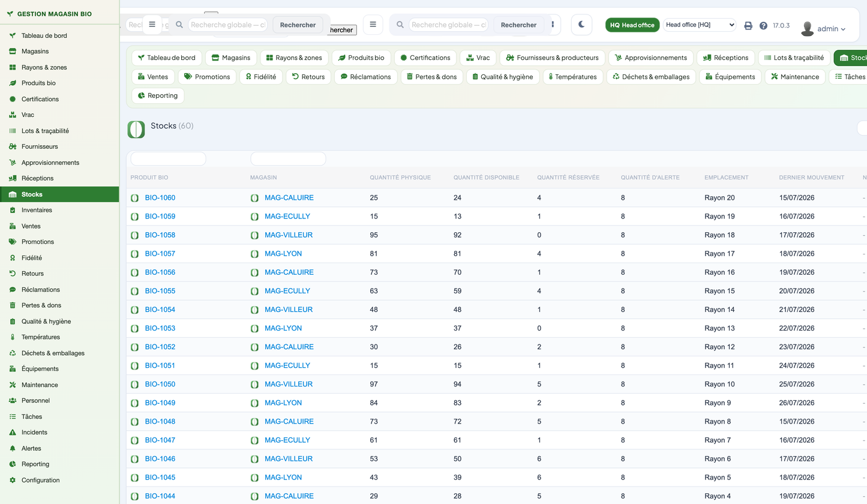Sort by the Quantité physique column header
867x504 pixels.
point(400,178)
